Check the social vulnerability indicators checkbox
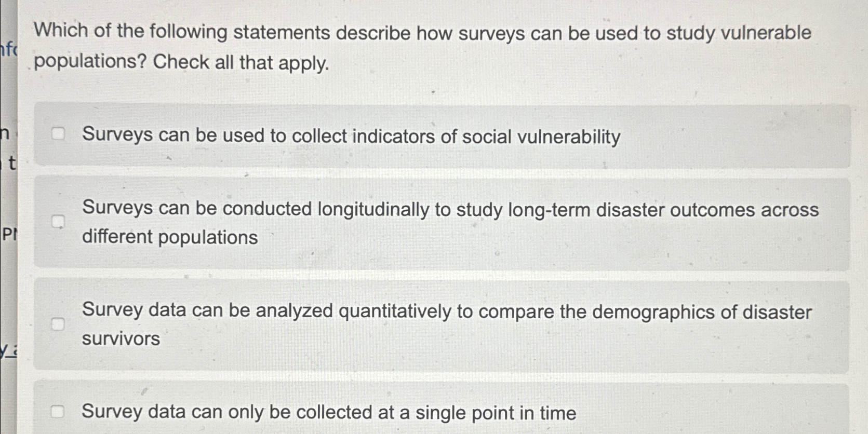Screen dimensions: 868x434 58,134
